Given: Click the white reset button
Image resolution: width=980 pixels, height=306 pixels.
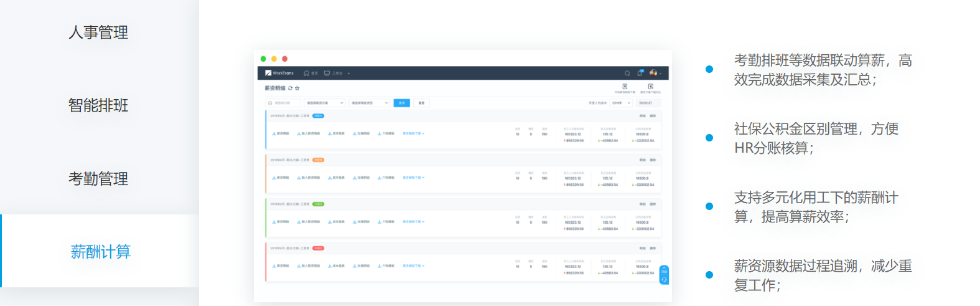Looking at the screenshot, I should point(421,103).
